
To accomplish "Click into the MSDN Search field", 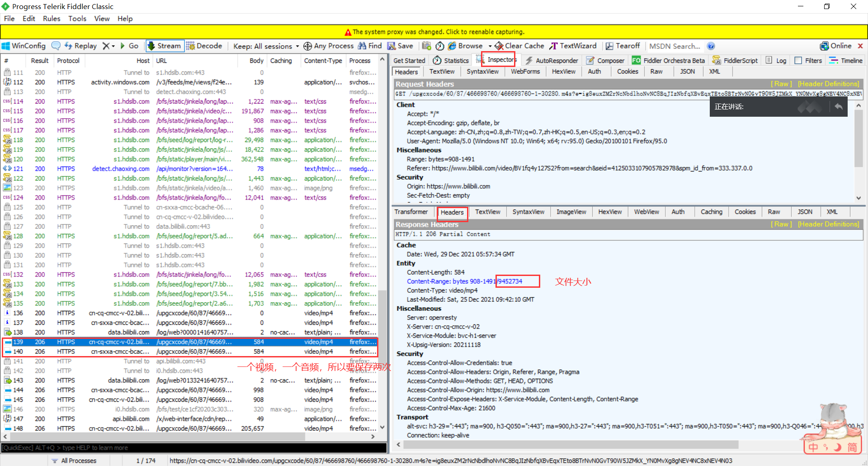I will pos(675,46).
